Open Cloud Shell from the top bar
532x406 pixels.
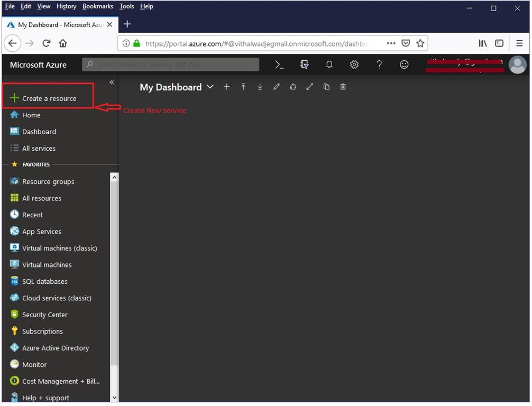pyautogui.click(x=279, y=64)
